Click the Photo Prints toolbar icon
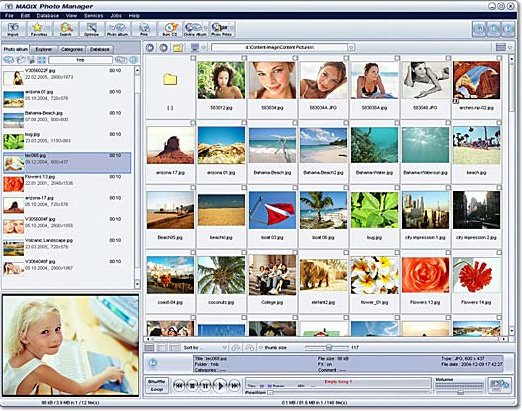The width and height of the screenshot is (522, 411). tap(220, 29)
